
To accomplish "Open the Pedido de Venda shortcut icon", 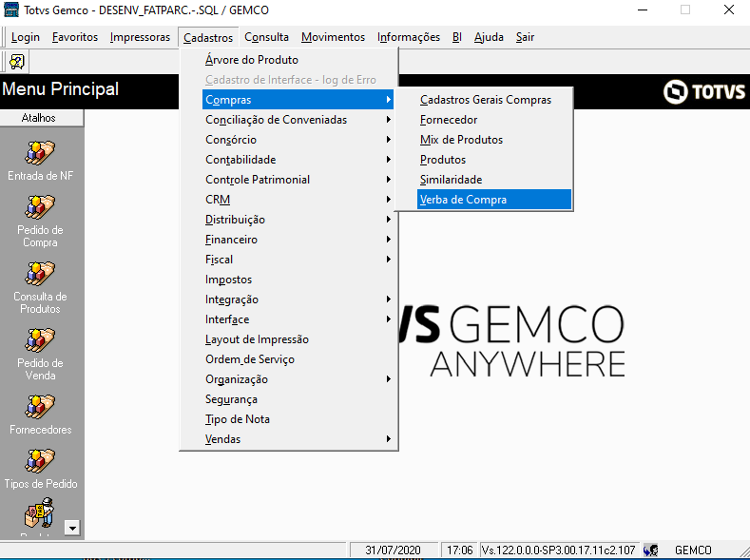I will 40,339.
